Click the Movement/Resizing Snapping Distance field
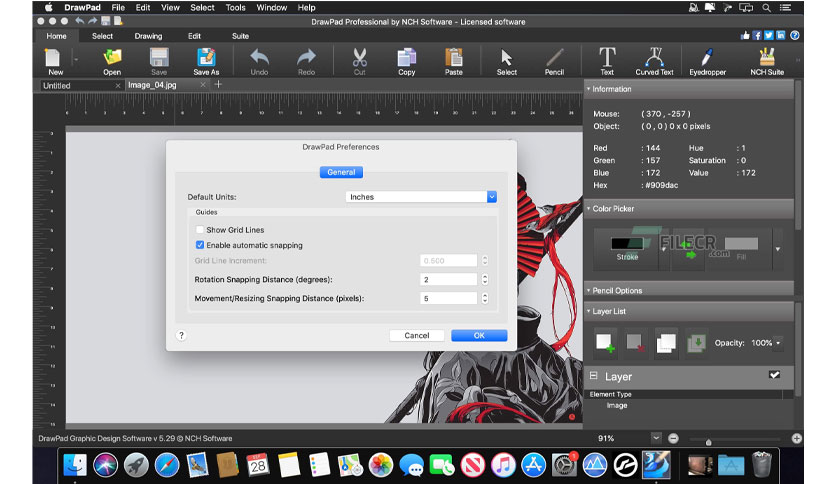Viewport: 836px width, 484px height. (x=448, y=299)
